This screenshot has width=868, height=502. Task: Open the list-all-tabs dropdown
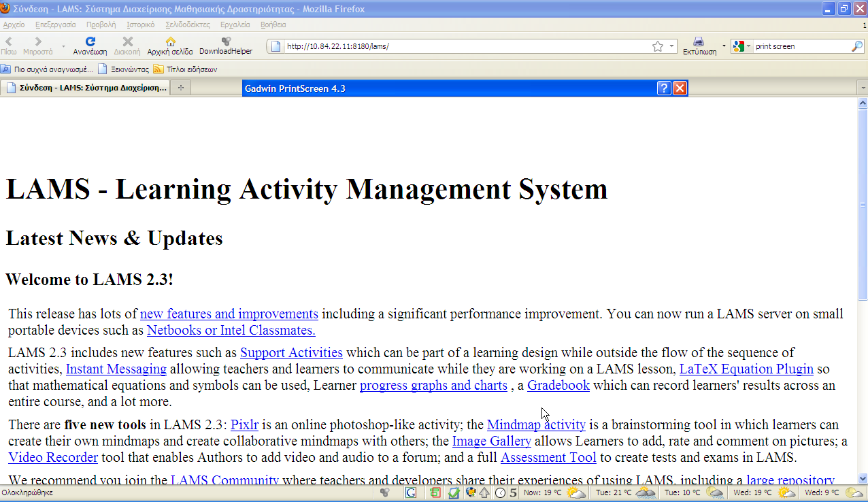point(863,88)
